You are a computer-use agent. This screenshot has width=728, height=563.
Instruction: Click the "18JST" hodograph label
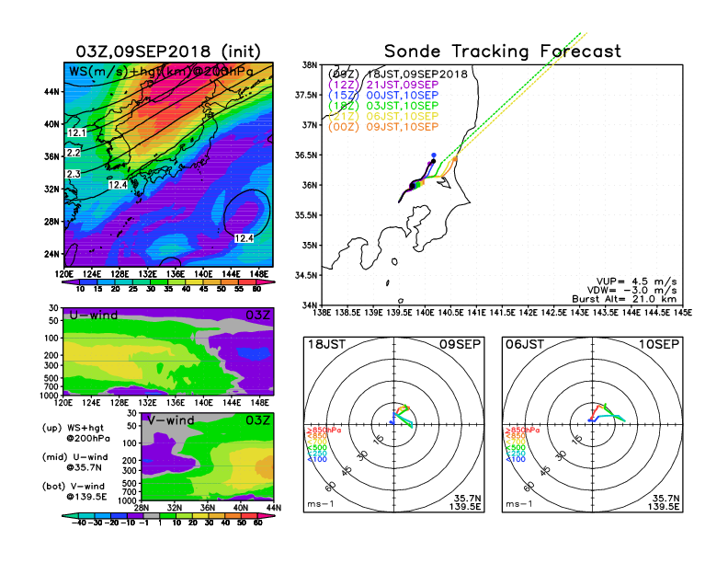[x=326, y=344]
